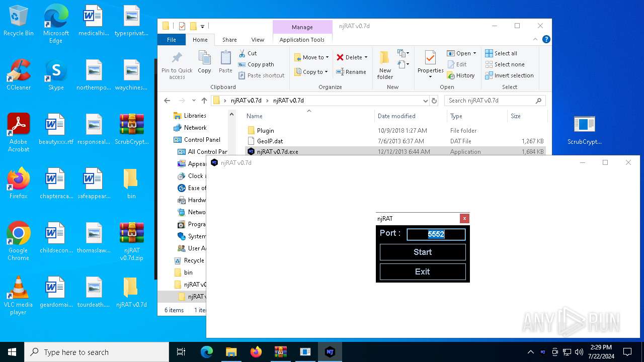The image size is (644, 362).
Task: Click the volume icon in system tray
Action: tap(579, 352)
